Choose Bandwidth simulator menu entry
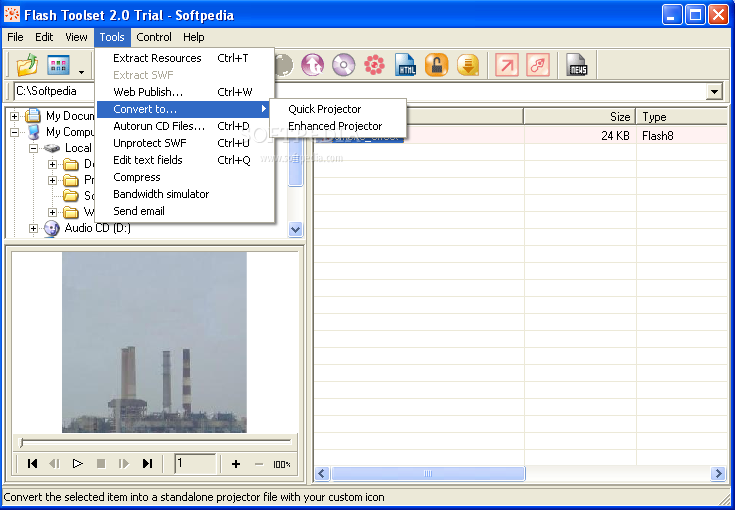Image resolution: width=735 pixels, height=510 pixels. tap(185, 194)
